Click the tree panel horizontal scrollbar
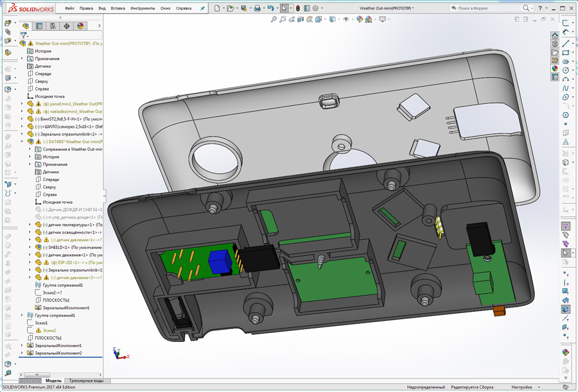578x392 pixels. 60,375
